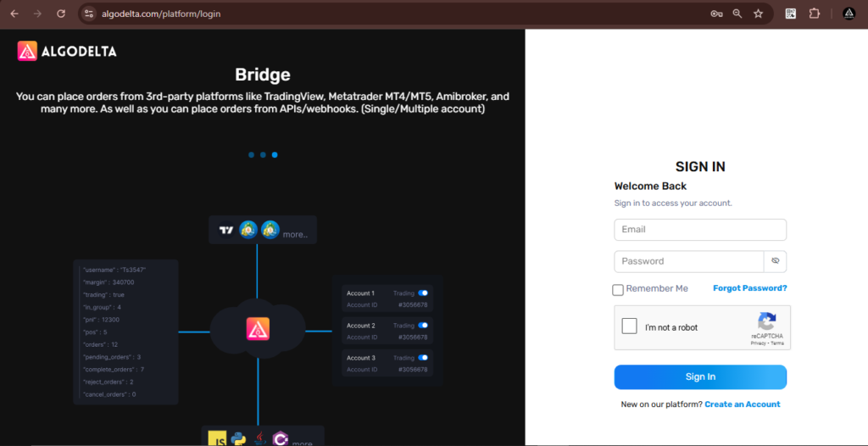Click the first MetaTrader icon beside TradingView
This screenshot has height=446, width=868.
pyautogui.click(x=248, y=230)
